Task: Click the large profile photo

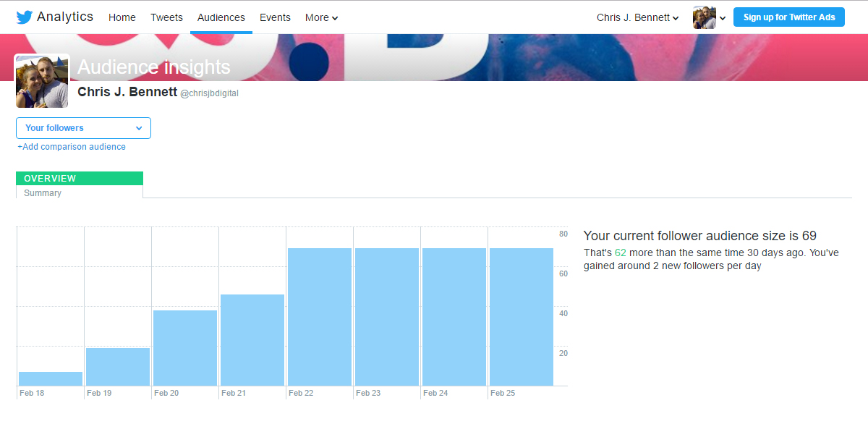Action: coord(42,81)
